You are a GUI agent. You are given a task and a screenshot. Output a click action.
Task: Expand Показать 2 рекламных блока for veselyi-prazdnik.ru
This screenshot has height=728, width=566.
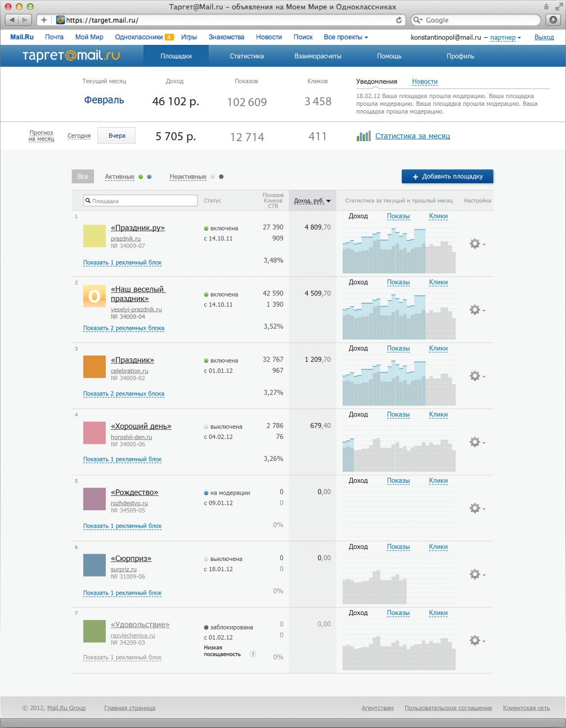[124, 328]
